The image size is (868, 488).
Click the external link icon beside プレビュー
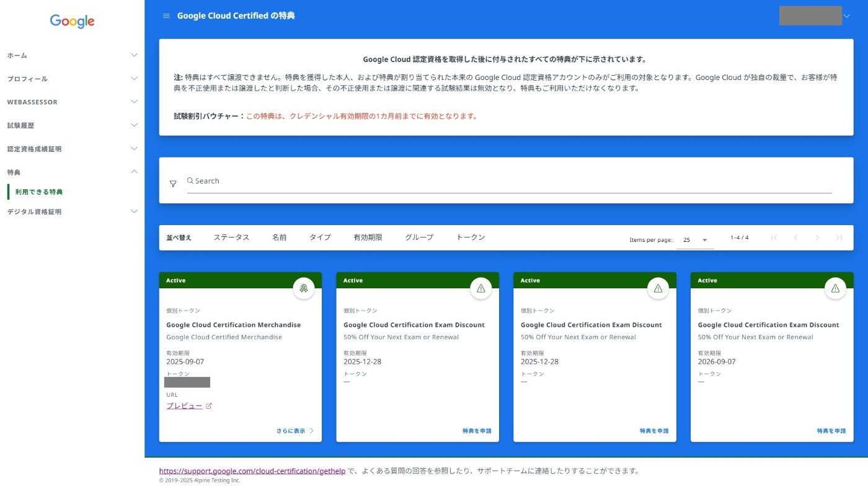tap(209, 406)
